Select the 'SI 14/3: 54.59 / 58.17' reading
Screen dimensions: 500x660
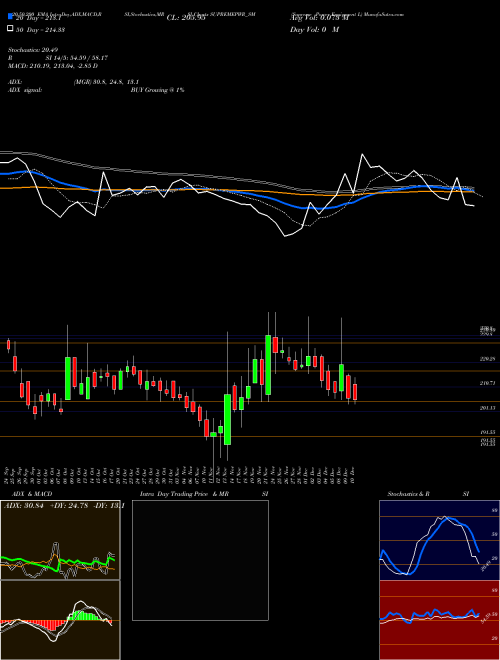pos(77,58)
